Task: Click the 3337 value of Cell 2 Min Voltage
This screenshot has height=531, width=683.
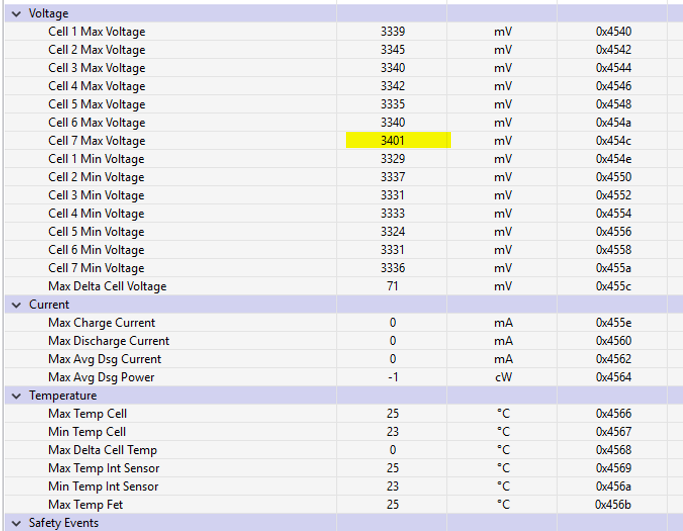Action: [392, 177]
